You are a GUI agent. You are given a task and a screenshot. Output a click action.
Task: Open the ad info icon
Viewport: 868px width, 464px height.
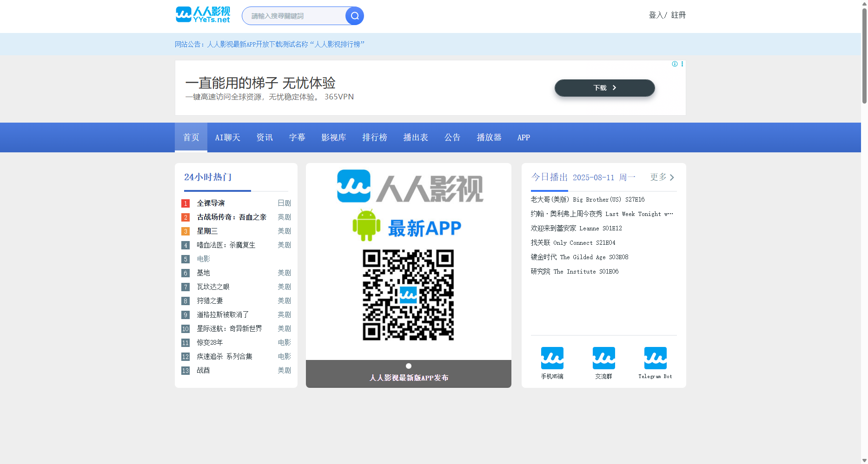pyautogui.click(x=675, y=64)
